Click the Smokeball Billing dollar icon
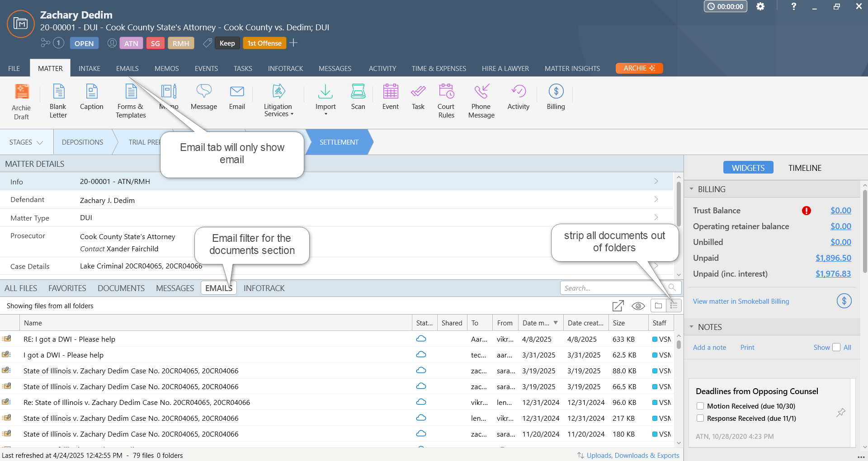Viewport: 868px width, 461px height. [x=844, y=301]
